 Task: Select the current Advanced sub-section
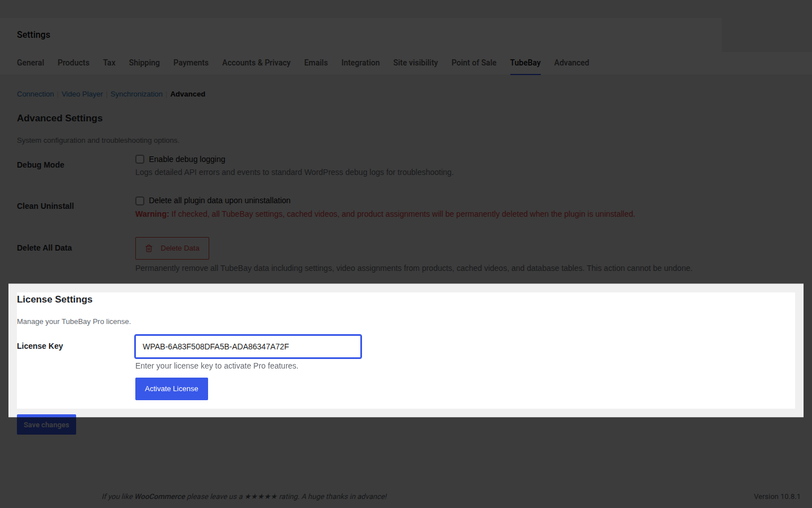188,94
